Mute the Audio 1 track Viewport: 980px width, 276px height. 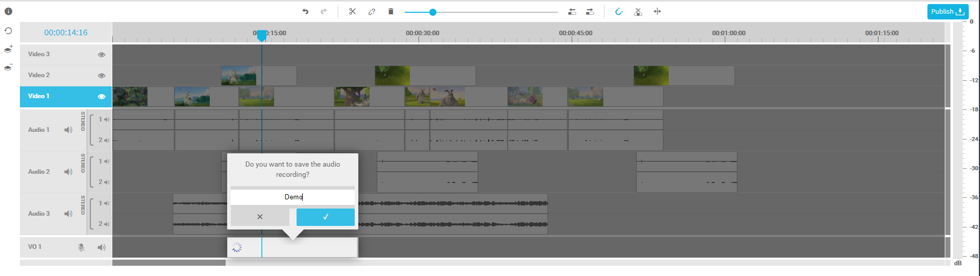tap(68, 130)
